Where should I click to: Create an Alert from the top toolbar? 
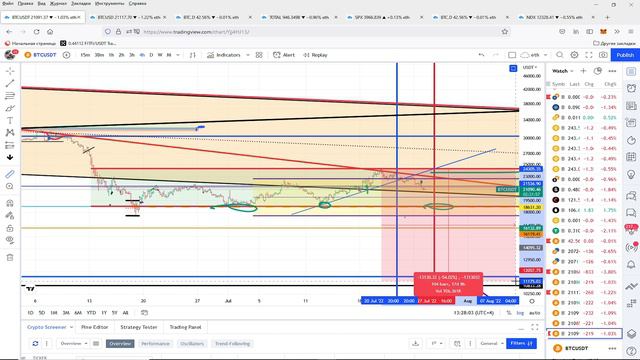[284, 55]
